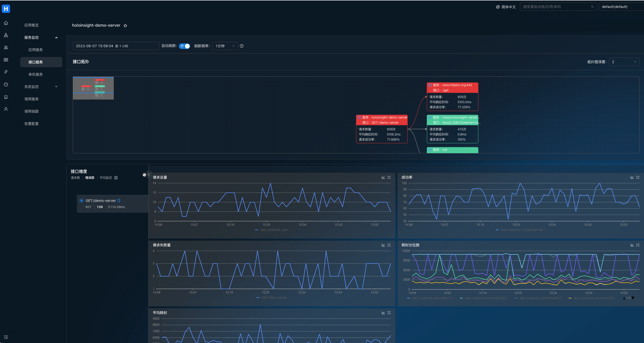Expand 成功率 chart to fullscreen
This screenshot has height=343, width=644.
[638, 177]
